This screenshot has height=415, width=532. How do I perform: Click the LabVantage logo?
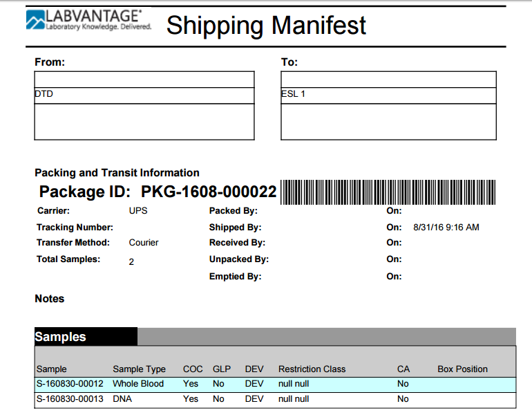[x=89, y=20]
